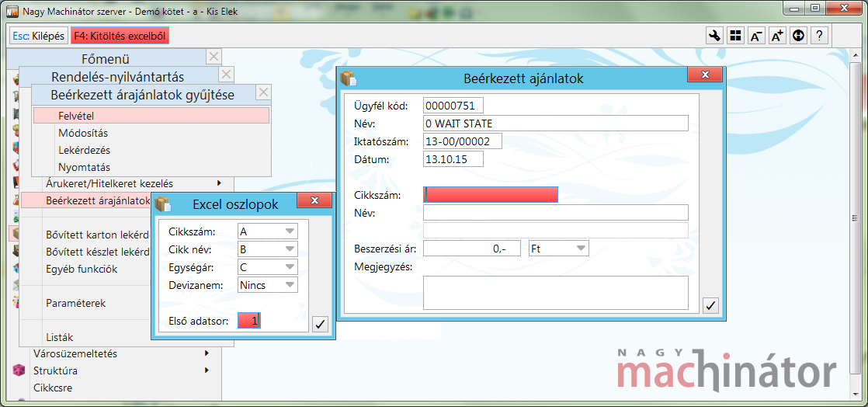Screen dimensions: 868x407
Task: Click the Rendelés-nyilvántartás panel header
Action: coord(117,76)
